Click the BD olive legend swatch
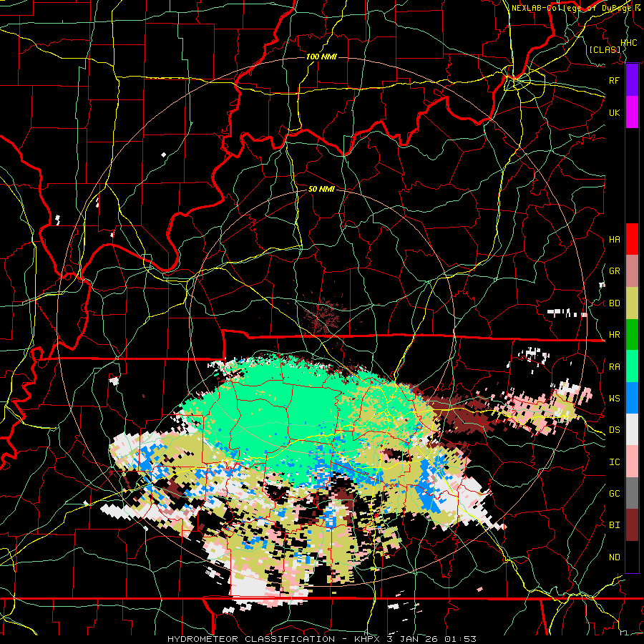Screen dimensions: 644x644 (632, 303)
